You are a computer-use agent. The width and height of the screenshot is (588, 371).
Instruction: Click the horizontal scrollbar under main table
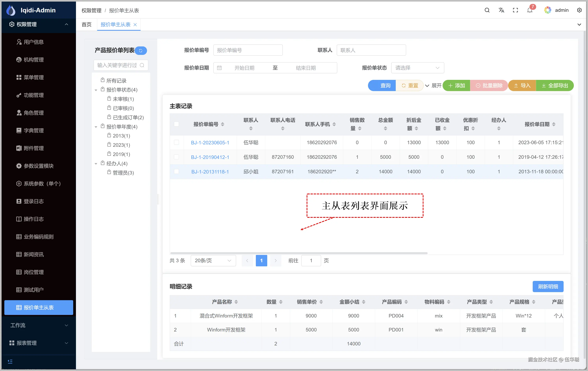[x=298, y=253]
